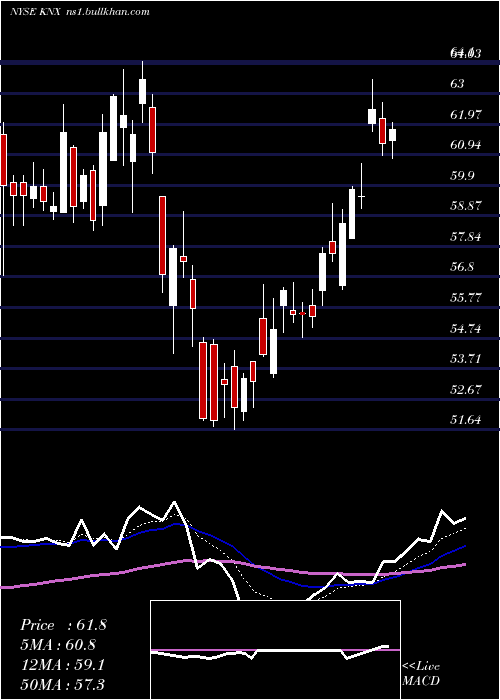Click the <<Live MACD label
The height and width of the screenshot is (700, 500).
[421, 673]
